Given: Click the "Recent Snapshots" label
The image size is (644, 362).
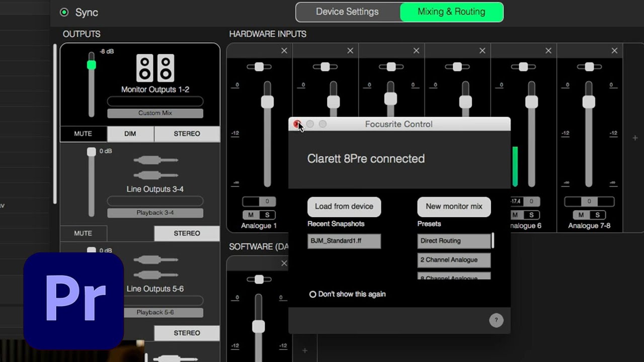Looking at the screenshot, I should coord(336,224).
